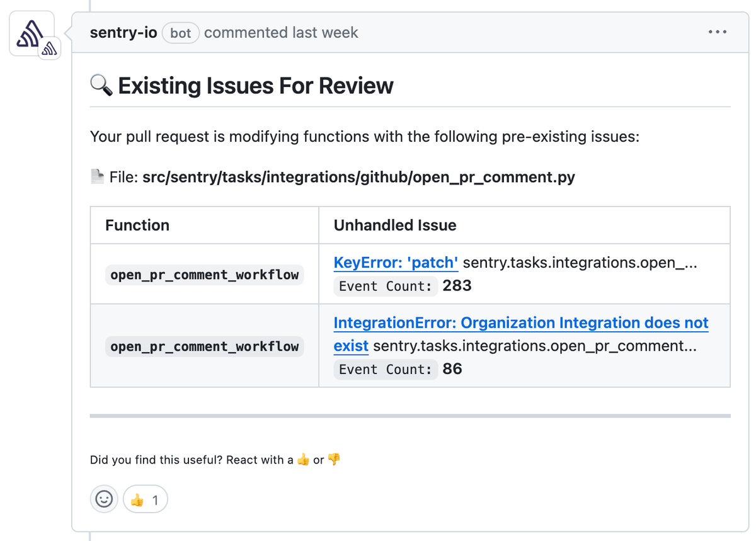Screen dimensions: 756x541
Task: Click the magnifying glass emoji in the heading
Action: coord(101,86)
